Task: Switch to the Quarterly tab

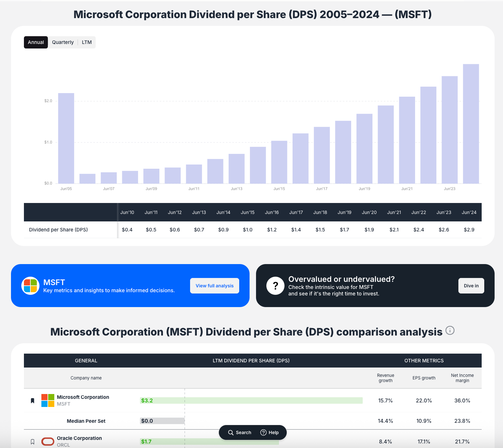Action: pyautogui.click(x=63, y=42)
